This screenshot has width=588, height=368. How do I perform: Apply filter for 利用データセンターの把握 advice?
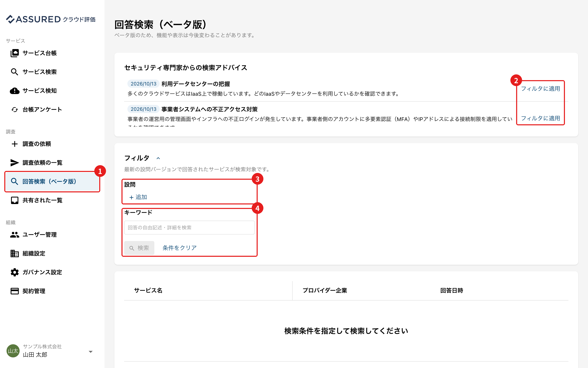540,89
